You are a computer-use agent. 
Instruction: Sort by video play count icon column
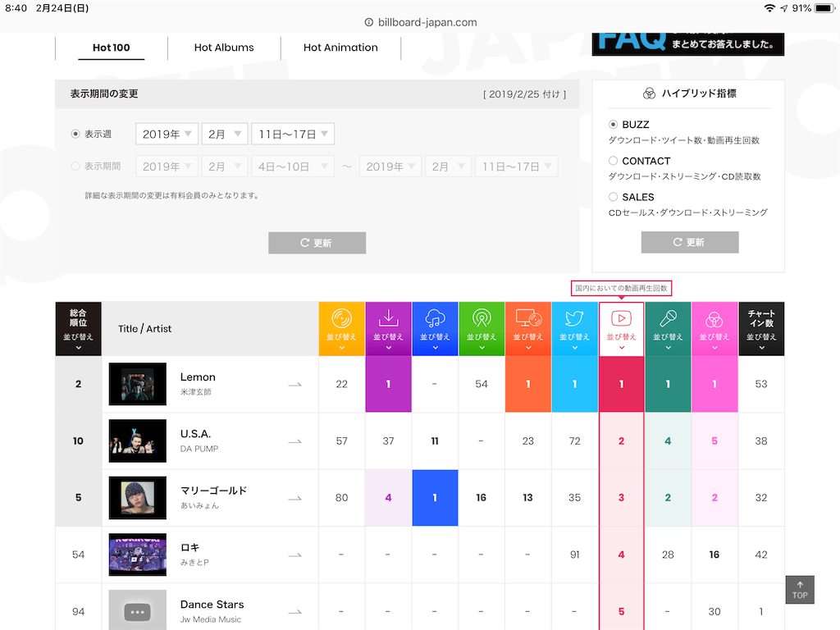(x=622, y=329)
